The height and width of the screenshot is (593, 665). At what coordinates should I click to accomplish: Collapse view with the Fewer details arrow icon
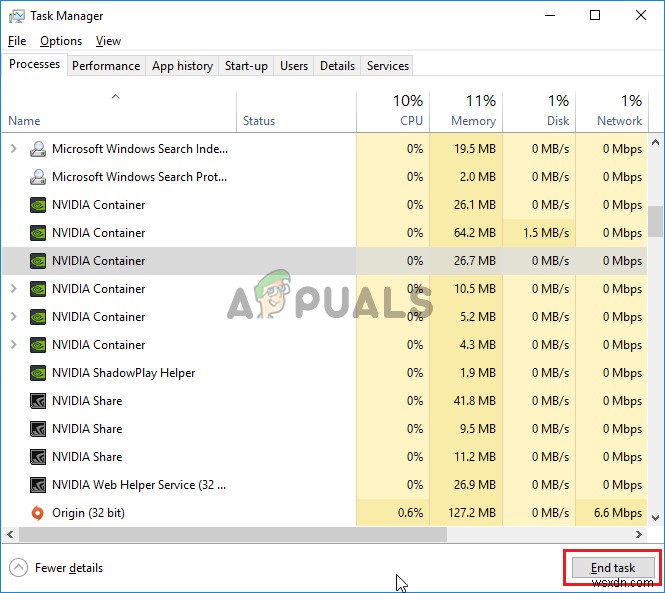click(18, 568)
